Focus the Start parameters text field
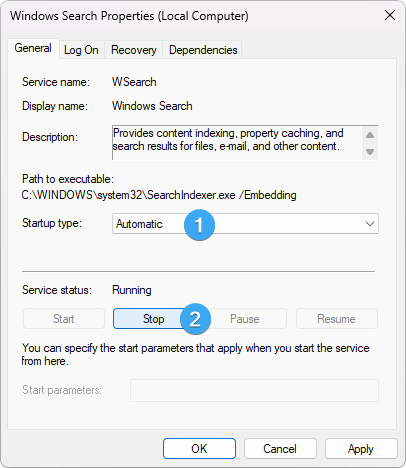 pyautogui.click(x=254, y=390)
